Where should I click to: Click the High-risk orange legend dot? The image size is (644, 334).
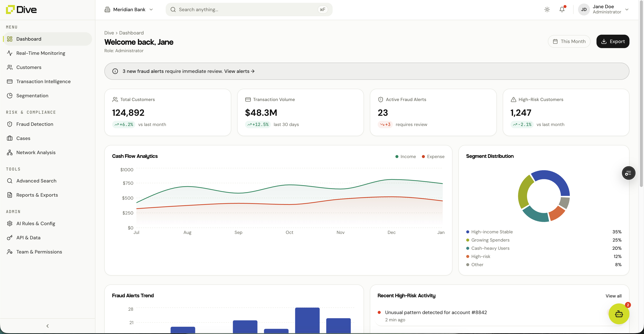tap(468, 256)
